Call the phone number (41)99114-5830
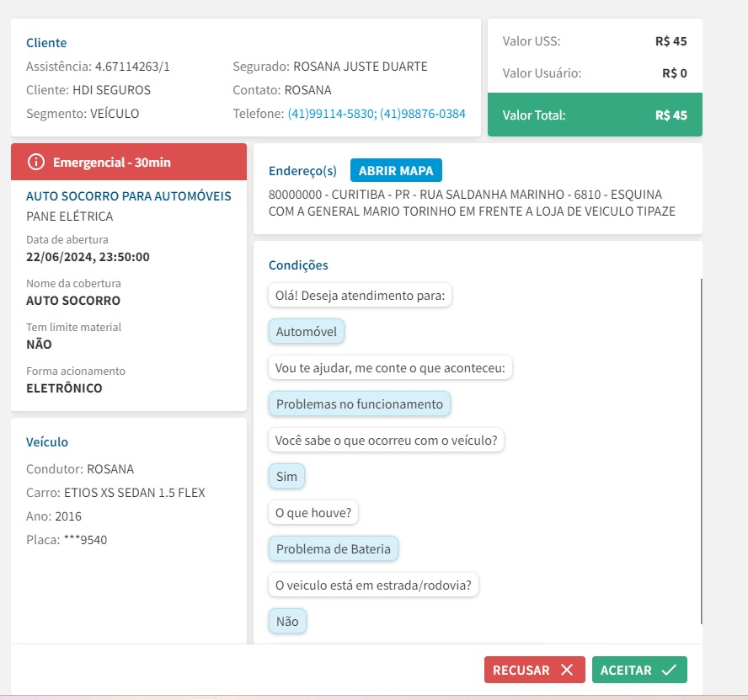The height and width of the screenshot is (700, 748). [331, 114]
